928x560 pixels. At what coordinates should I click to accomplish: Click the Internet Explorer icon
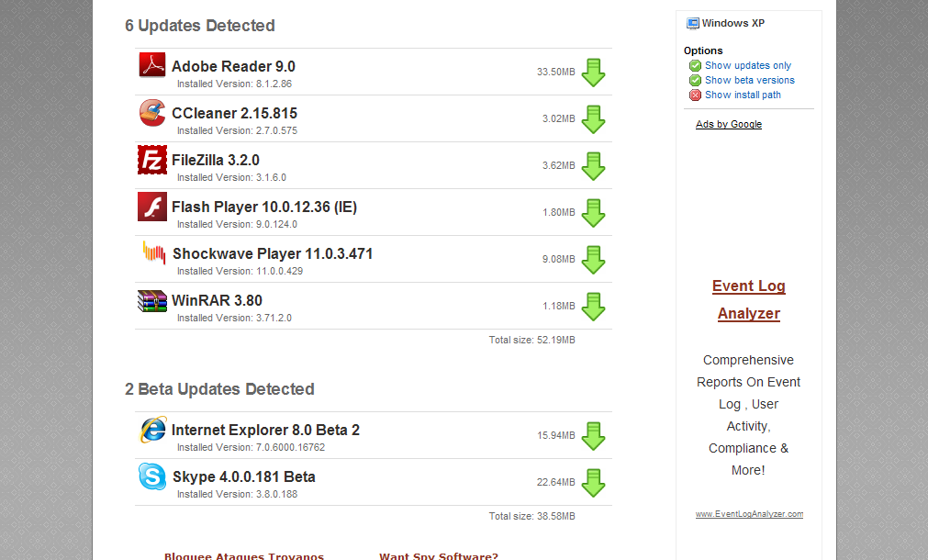pos(152,430)
